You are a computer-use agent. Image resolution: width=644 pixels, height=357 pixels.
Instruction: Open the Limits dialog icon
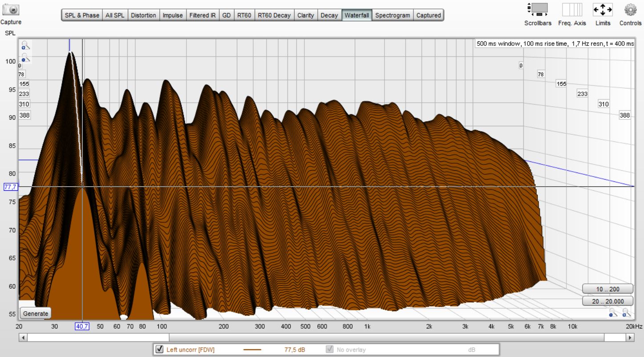[x=603, y=10]
